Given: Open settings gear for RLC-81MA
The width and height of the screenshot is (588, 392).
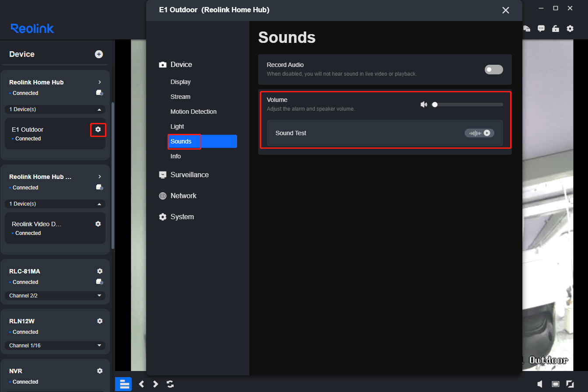Looking at the screenshot, I should point(100,271).
